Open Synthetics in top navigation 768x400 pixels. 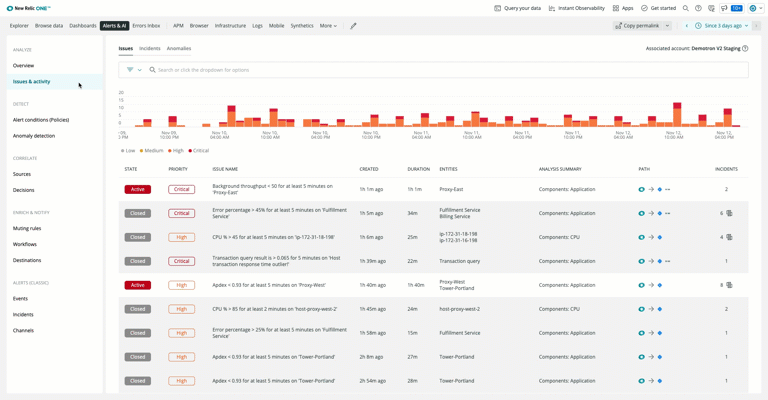[302, 26]
